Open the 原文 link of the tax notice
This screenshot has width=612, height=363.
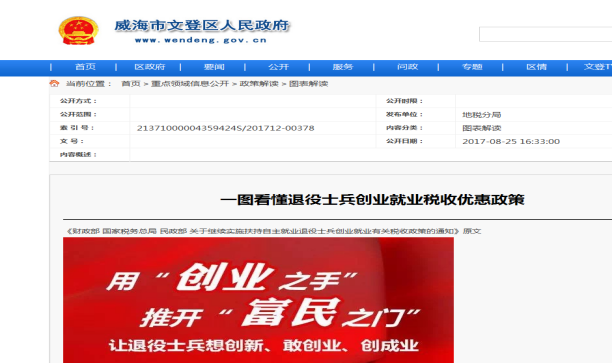click(x=472, y=231)
